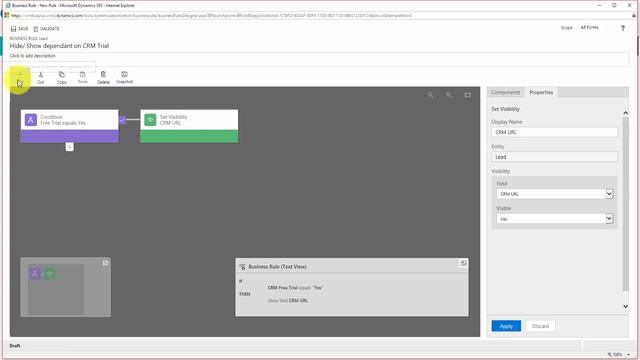Click the Set Visibility CRM URL tile text

coord(173,120)
